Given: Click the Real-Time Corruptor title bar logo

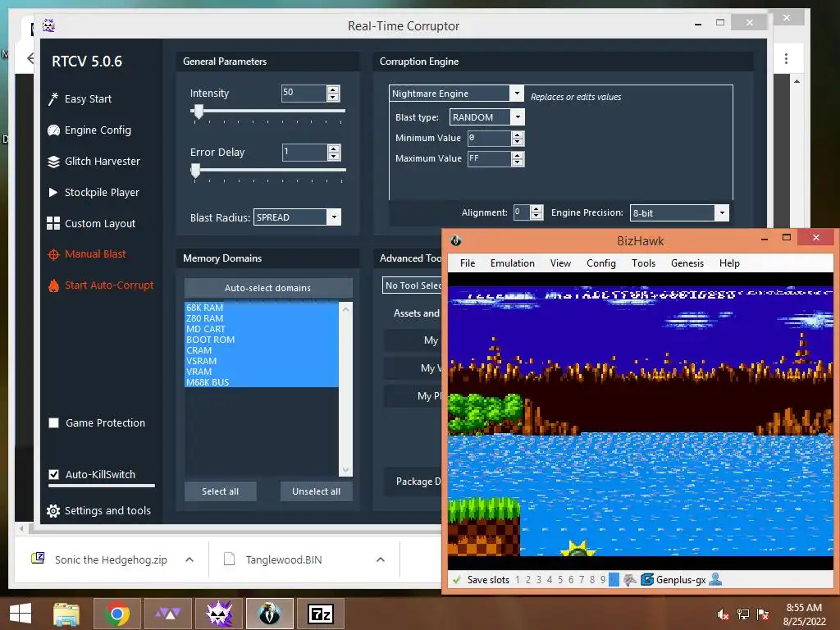Looking at the screenshot, I should pos(48,25).
